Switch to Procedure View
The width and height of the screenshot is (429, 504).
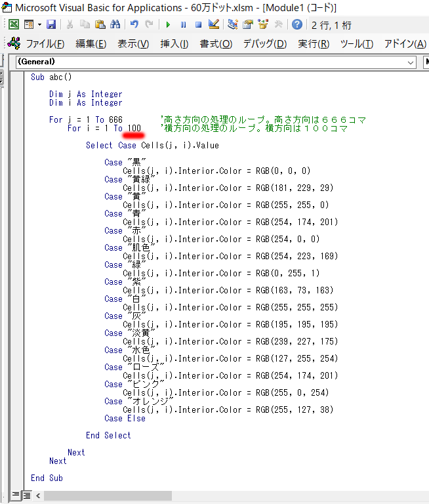coord(16,495)
